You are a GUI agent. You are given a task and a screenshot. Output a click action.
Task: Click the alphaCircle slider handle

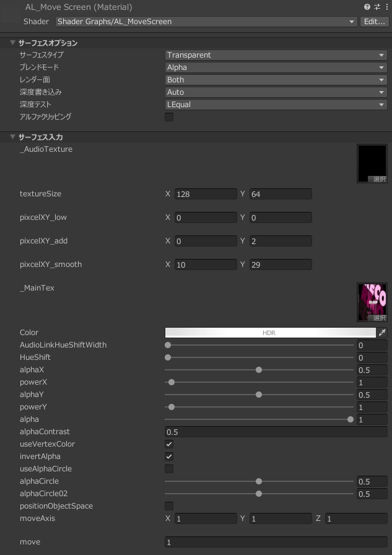pos(259,481)
